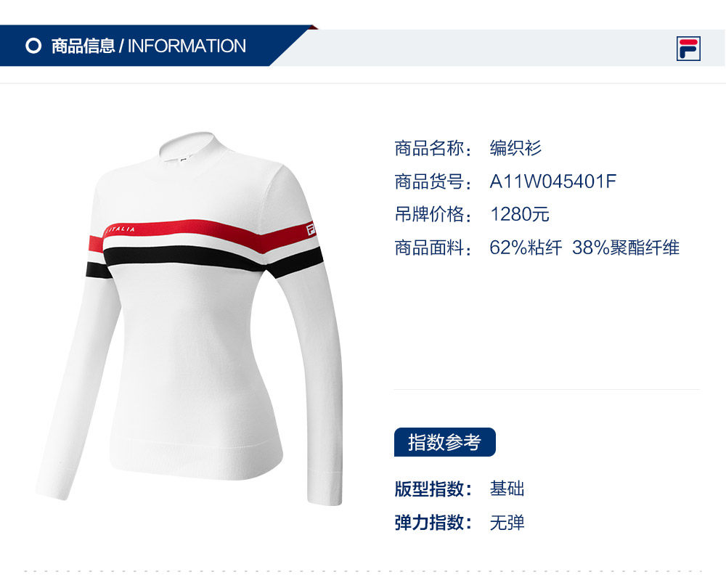
Task: Click the 基础 fit value
Action: [x=507, y=489]
